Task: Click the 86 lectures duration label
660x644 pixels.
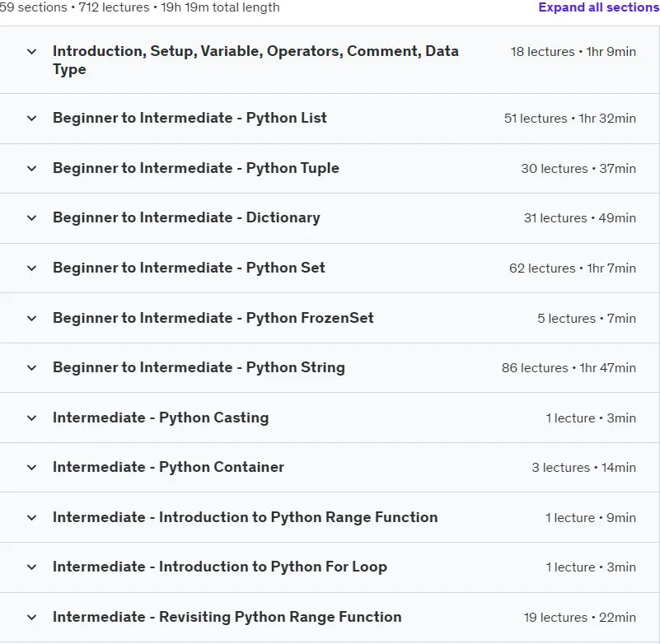Action: point(569,367)
